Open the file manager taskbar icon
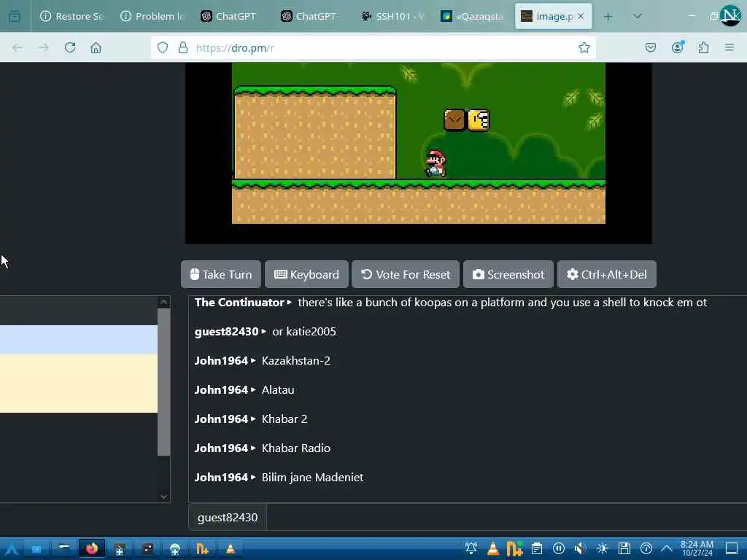The width and height of the screenshot is (747, 560). coord(36,549)
